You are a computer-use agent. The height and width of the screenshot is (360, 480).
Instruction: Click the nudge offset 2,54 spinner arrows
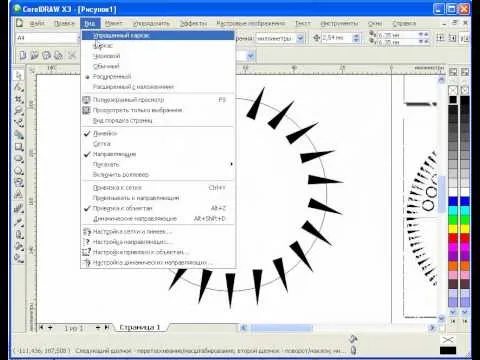pyautogui.click(x=356, y=38)
